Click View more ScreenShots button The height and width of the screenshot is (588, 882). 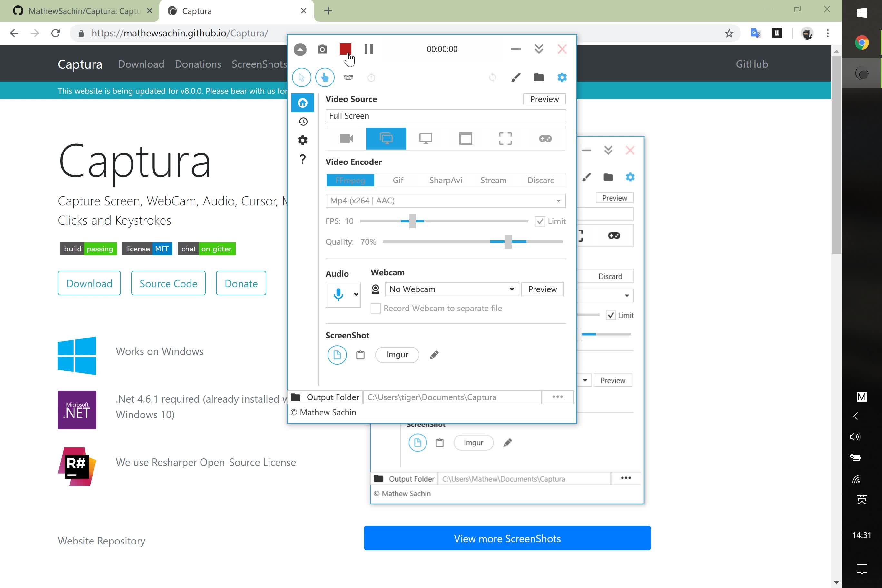click(507, 538)
